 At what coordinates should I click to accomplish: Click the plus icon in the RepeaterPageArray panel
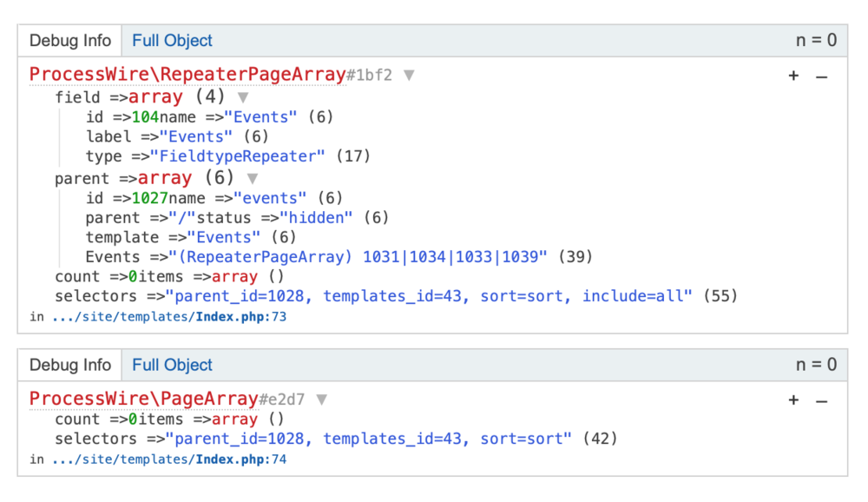click(x=792, y=76)
